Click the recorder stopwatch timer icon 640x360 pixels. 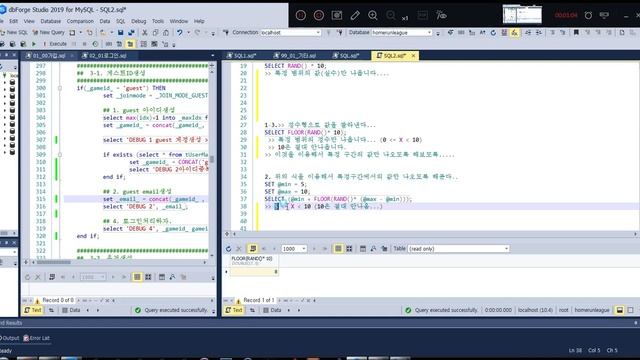[x=588, y=16]
